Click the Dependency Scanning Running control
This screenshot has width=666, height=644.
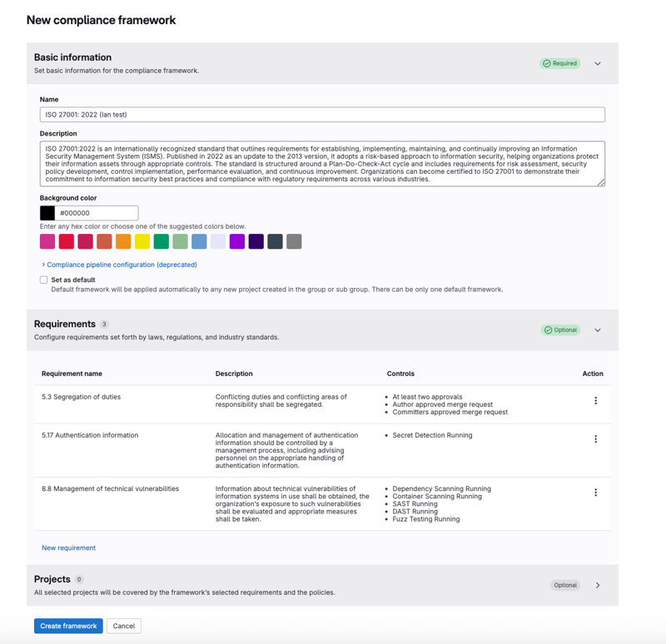click(x=442, y=488)
